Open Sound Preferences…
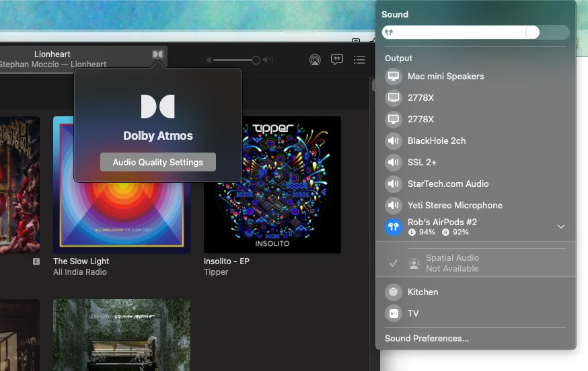 pyautogui.click(x=427, y=338)
